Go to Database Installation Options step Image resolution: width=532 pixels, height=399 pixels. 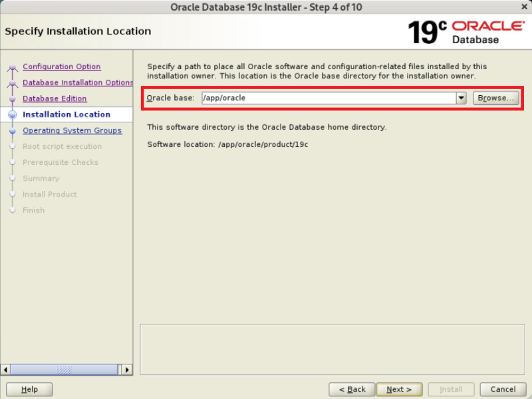(78, 82)
